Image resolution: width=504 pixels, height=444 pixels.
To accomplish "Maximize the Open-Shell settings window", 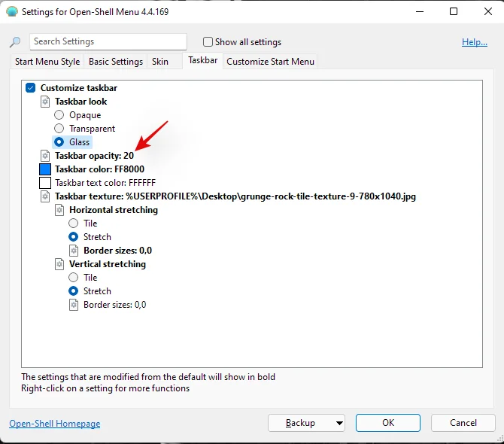I will click(454, 11).
